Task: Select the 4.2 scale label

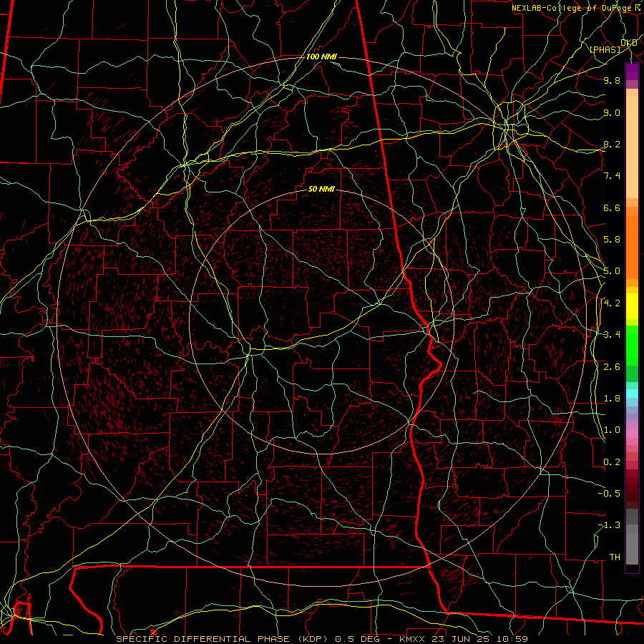Action: point(612,303)
